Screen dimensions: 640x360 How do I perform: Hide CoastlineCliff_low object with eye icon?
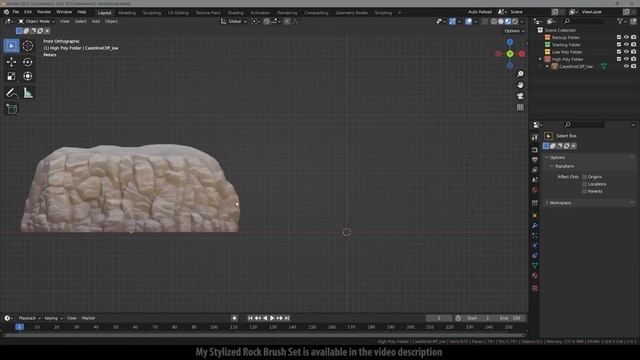point(626,66)
